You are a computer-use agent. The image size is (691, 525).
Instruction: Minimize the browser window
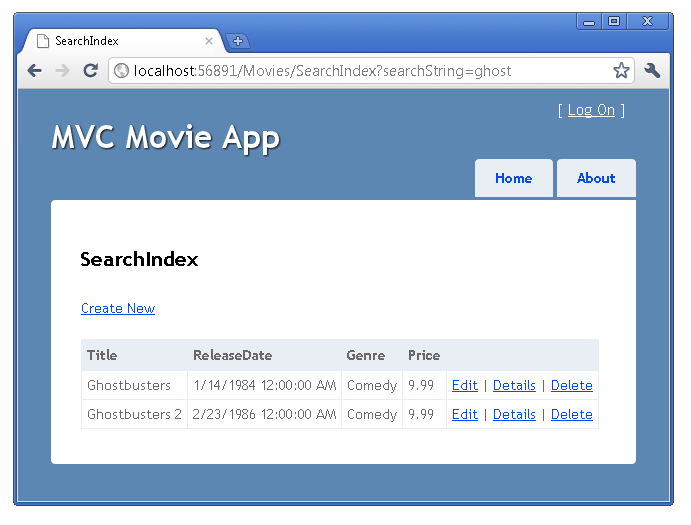click(589, 22)
